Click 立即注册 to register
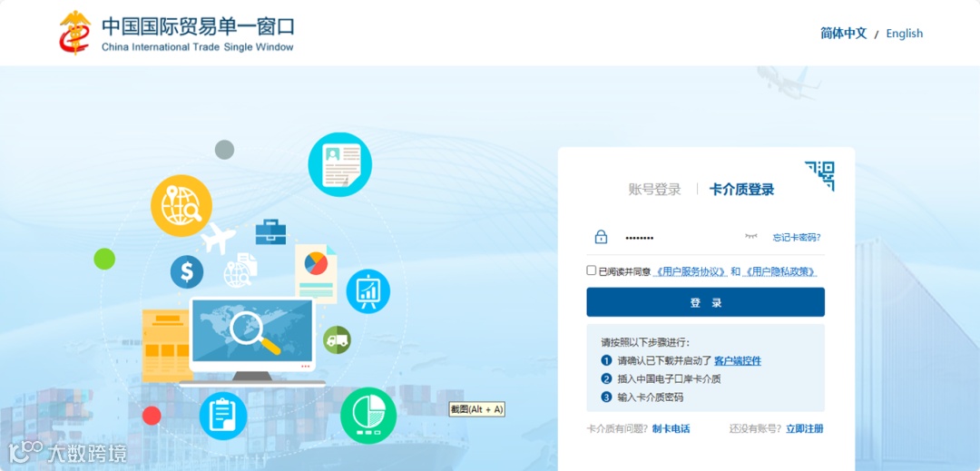980x471 pixels. (x=805, y=428)
